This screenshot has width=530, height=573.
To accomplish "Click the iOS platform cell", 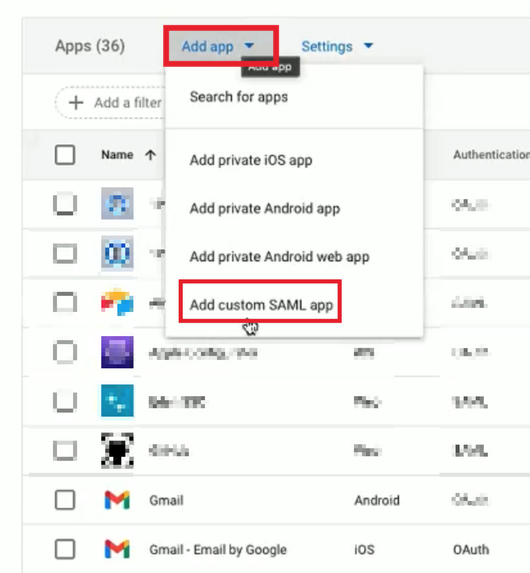I will click(364, 550).
